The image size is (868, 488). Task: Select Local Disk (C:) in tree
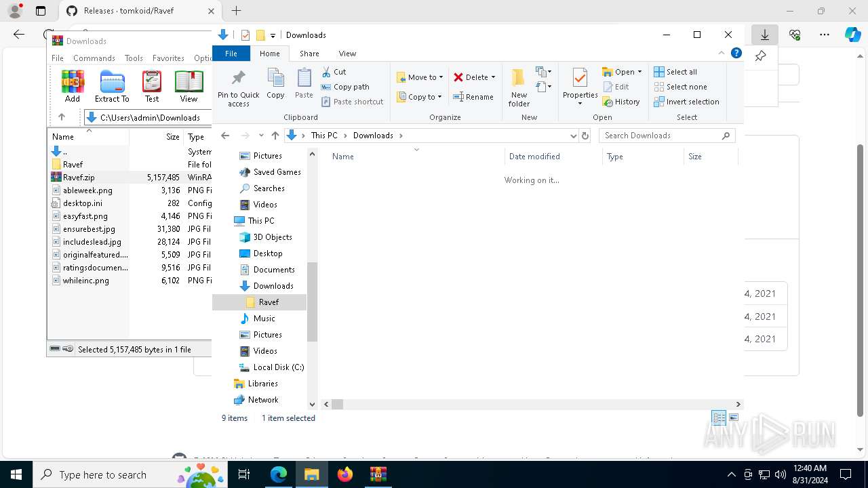coord(271,367)
